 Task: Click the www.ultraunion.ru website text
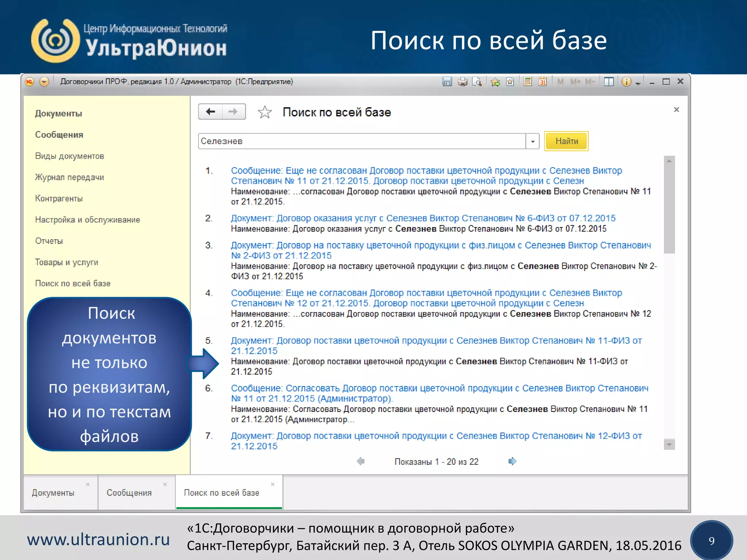(98, 539)
